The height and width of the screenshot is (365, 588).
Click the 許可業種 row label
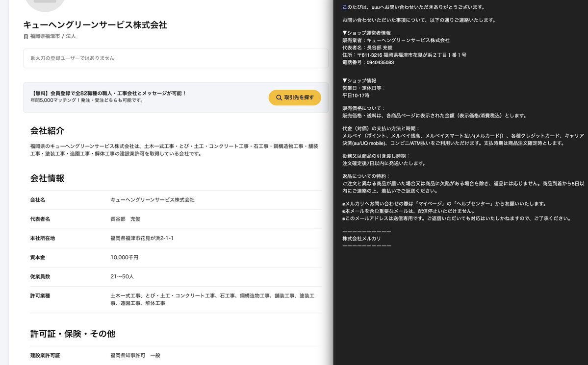40,295
